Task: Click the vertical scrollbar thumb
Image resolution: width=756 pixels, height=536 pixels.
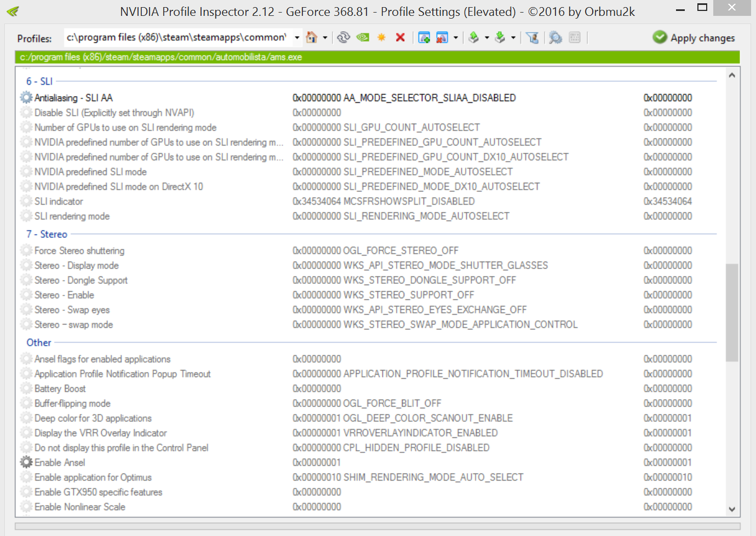Action: [x=732, y=313]
